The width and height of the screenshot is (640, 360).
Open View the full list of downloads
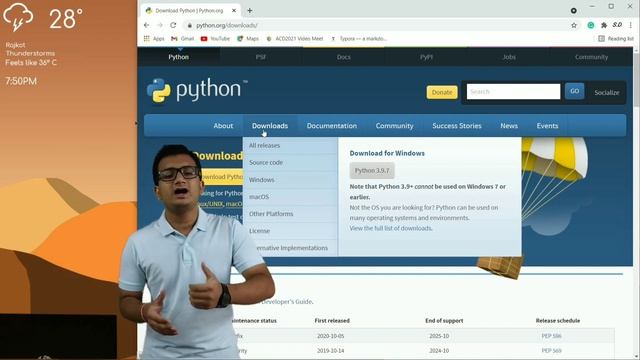[391, 228]
